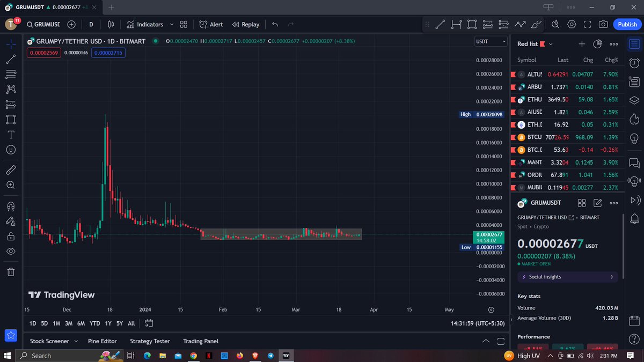Toggle the favorites star toolbar button
This screenshot has width=644, height=362.
tap(11, 336)
